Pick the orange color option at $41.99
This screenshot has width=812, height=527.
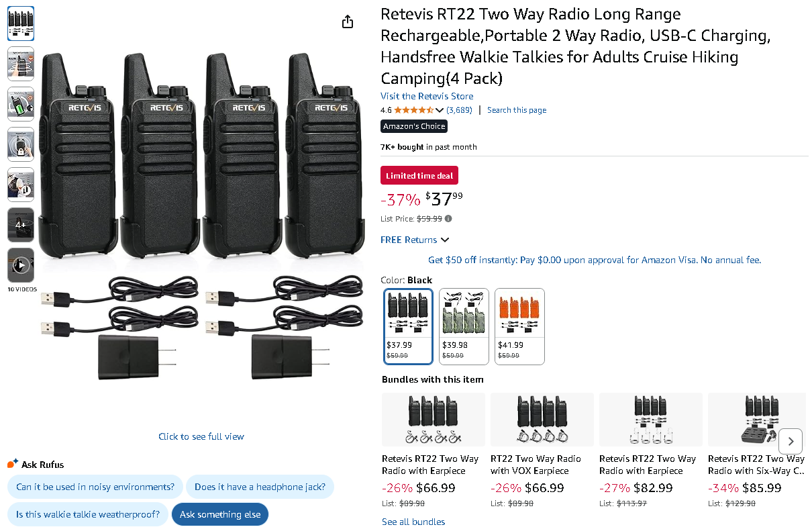pos(519,326)
